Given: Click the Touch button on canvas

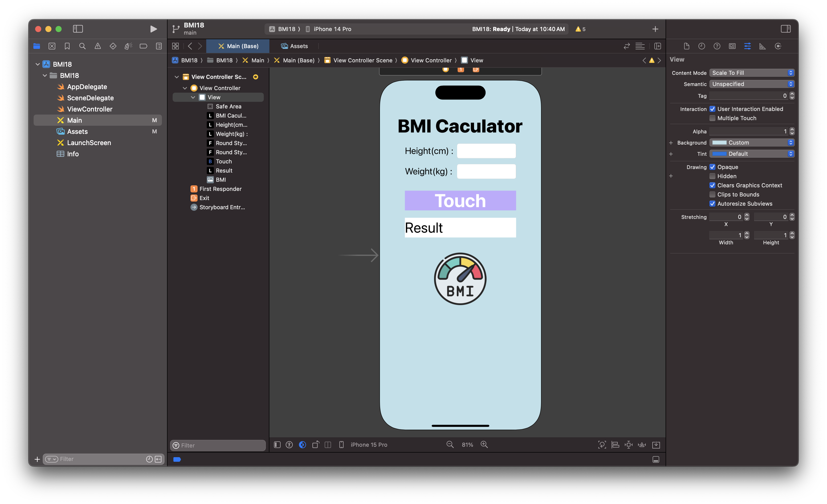Looking at the screenshot, I should click(x=460, y=201).
